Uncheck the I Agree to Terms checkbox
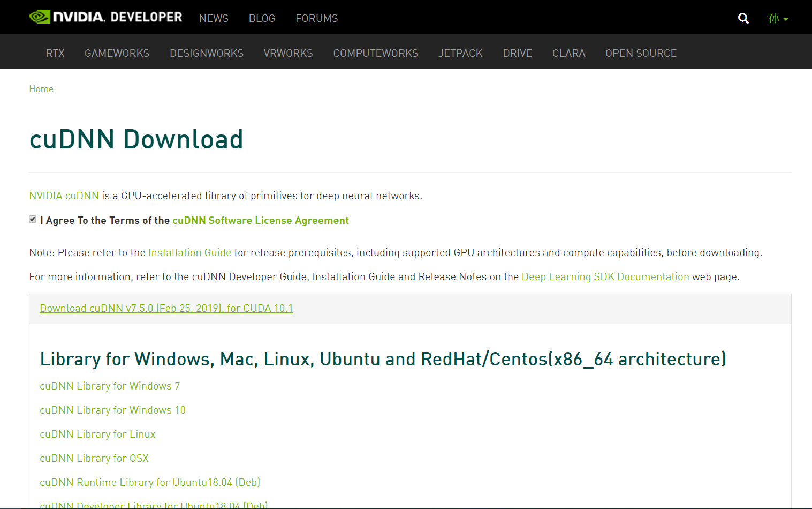The height and width of the screenshot is (509, 812). point(33,219)
